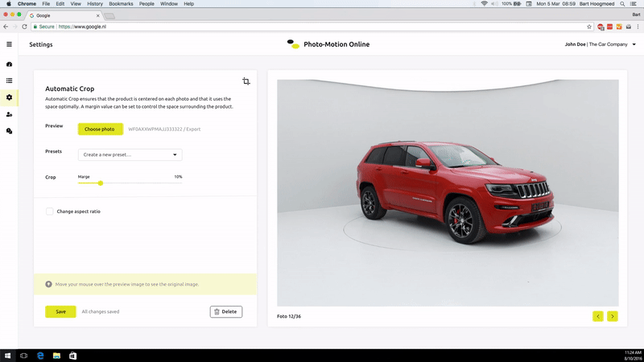This screenshot has width=644, height=362.
Task: Click the browser back arrow
Action: tap(6, 27)
